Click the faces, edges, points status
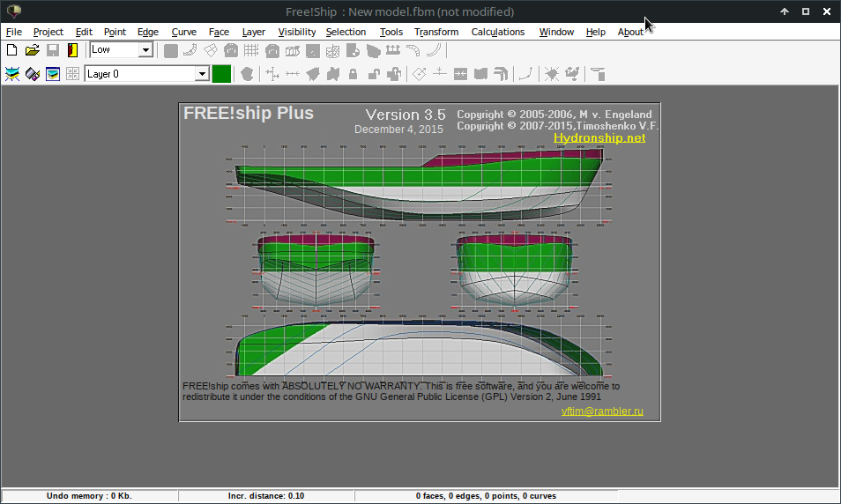The width and height of the screenshot is (841, 504). (486, 496)
